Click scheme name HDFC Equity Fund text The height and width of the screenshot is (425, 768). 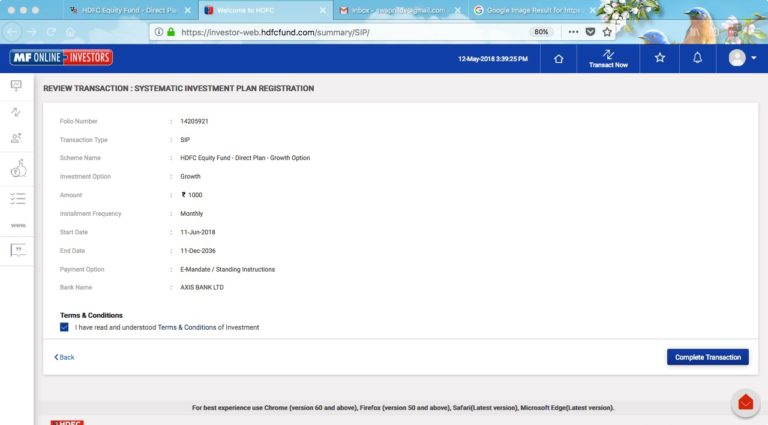[x=245, y=158]
